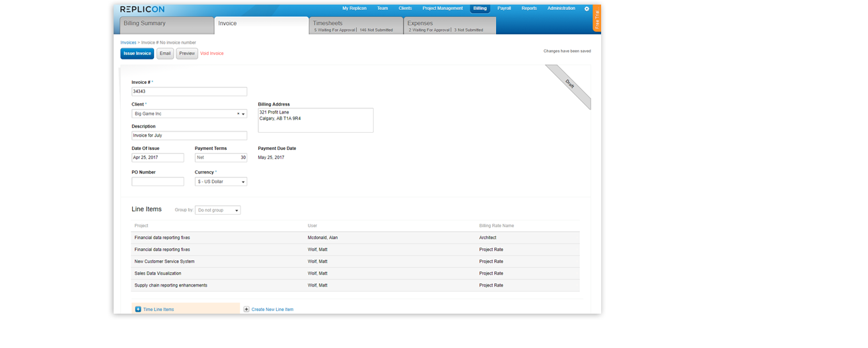Expand the Group by dropdown
The height and width of the screenshot is (348, 868).
point(218,210)
